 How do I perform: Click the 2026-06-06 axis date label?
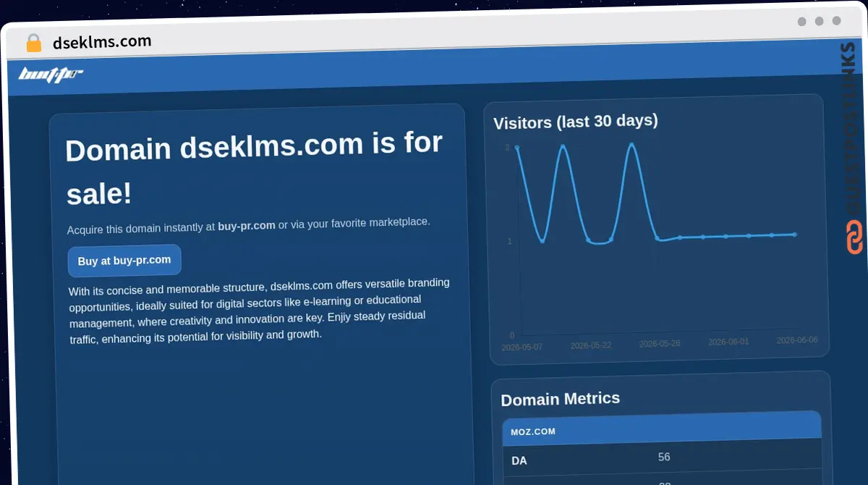(x=797, y=340)
